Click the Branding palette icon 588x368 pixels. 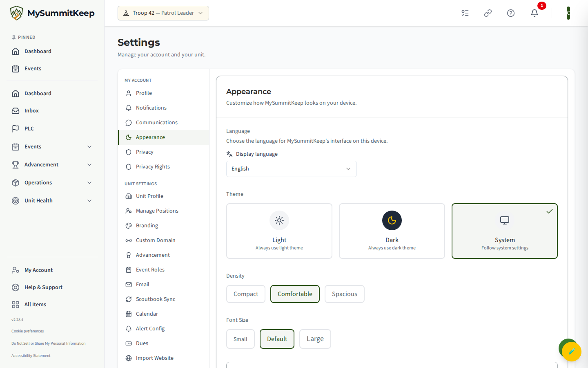(129, 226)
